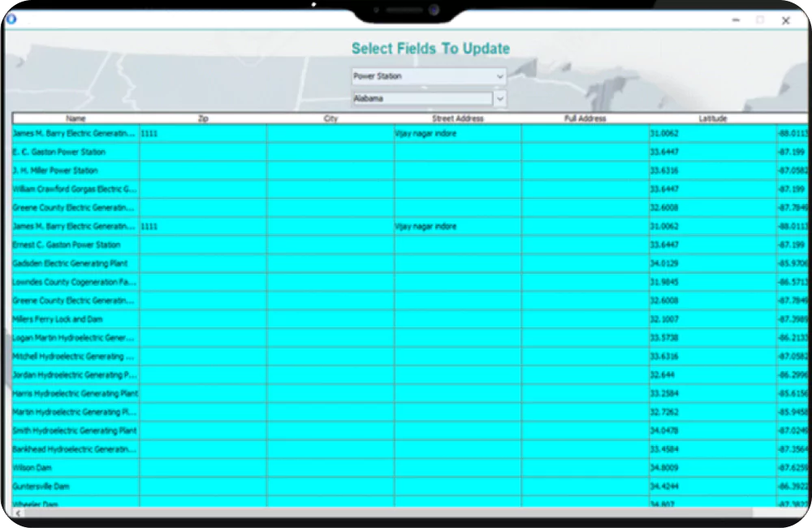Sort table by Zip column header
The height and width of the screenshot is (528, 812).
click(203, 119)
